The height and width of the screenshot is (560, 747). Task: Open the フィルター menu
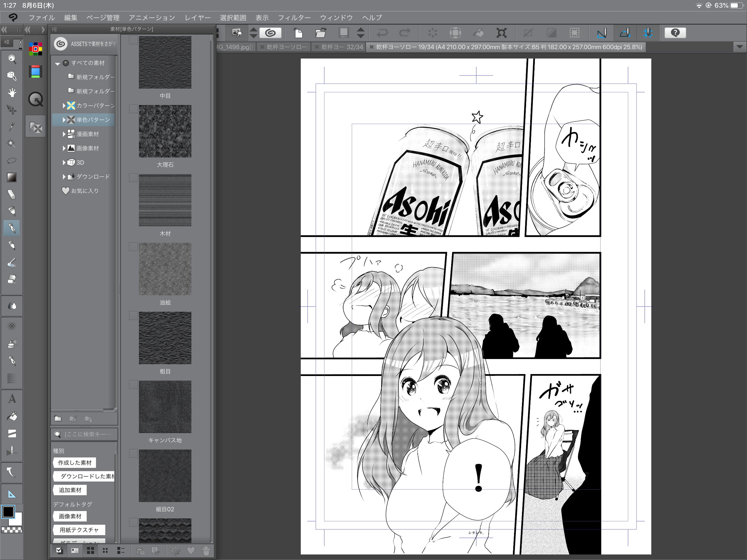pos(294,17)
